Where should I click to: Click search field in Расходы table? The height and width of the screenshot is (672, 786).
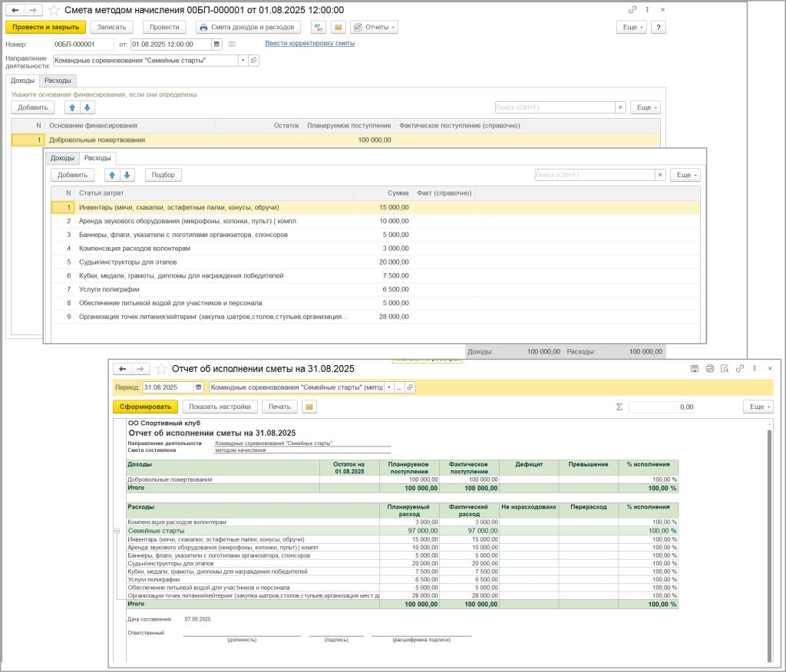pyautogui.click(x=594, y=175)
